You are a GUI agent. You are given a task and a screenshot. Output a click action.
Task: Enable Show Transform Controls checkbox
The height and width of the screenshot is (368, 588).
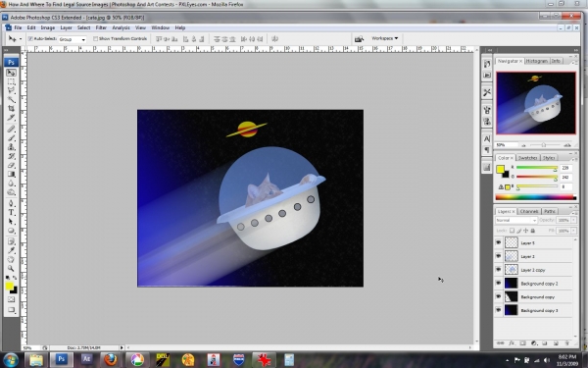point(95,38)
